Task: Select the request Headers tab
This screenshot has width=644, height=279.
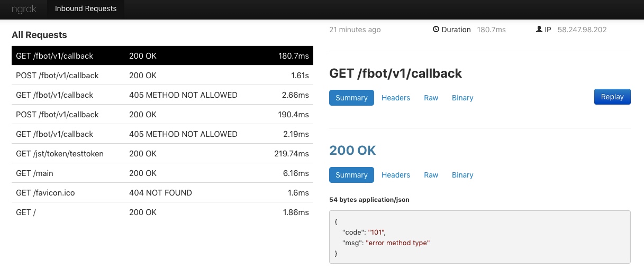Action: (396, 98)
